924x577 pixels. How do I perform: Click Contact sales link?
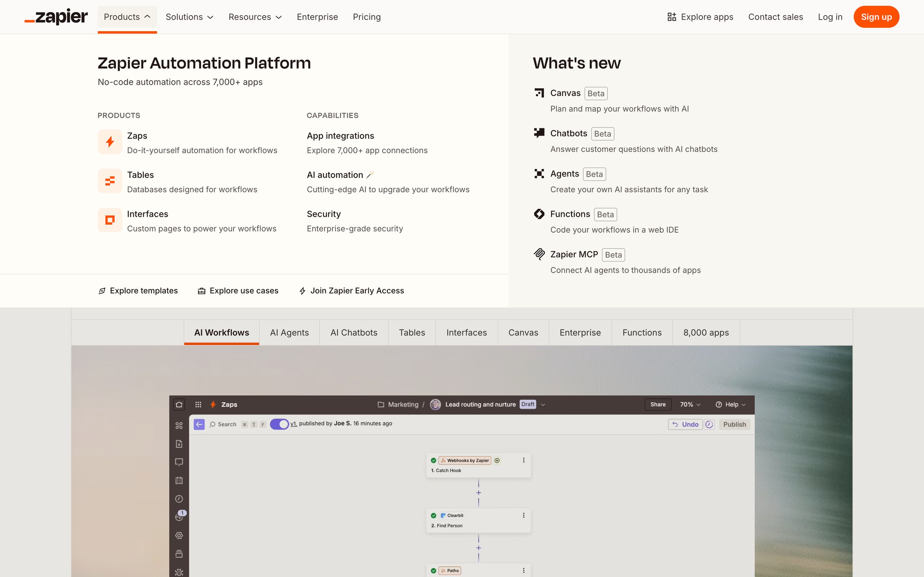[x=775, y=17]
